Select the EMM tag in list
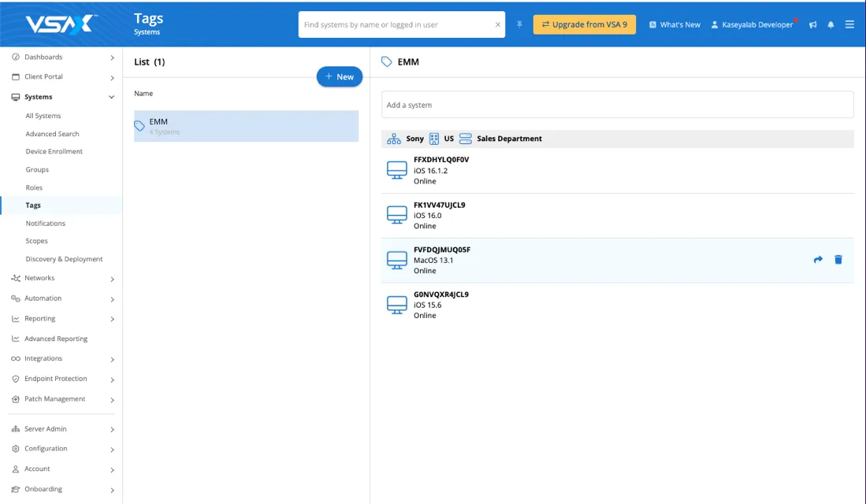The image size is (866, 504). tap(246, 126)
